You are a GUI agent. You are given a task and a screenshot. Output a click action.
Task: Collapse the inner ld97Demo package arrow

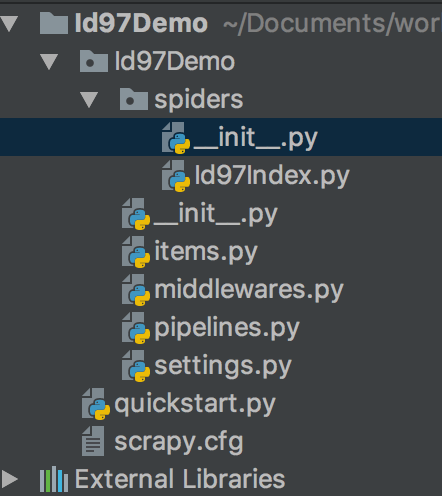coord(49,62)
